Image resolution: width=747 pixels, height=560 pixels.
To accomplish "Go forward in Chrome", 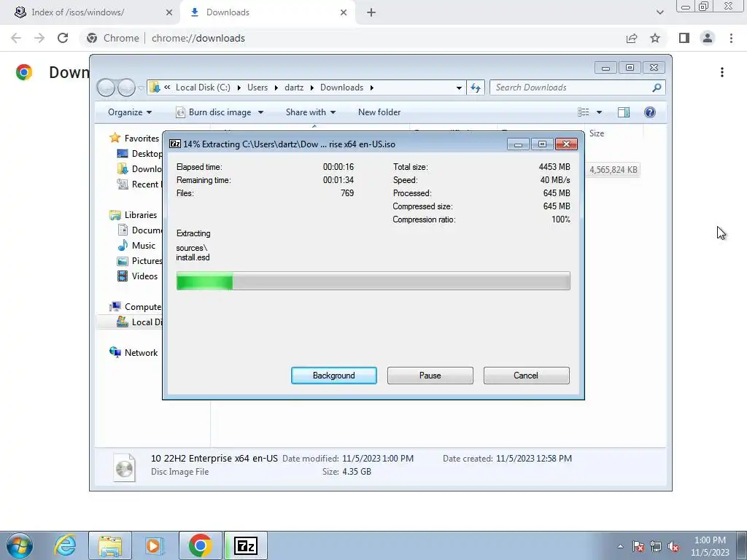I will click(39, 38).
